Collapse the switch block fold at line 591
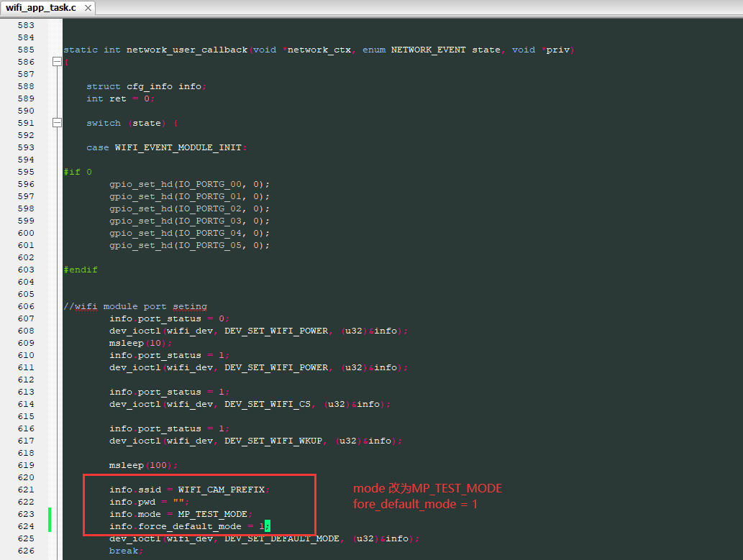 57,123
